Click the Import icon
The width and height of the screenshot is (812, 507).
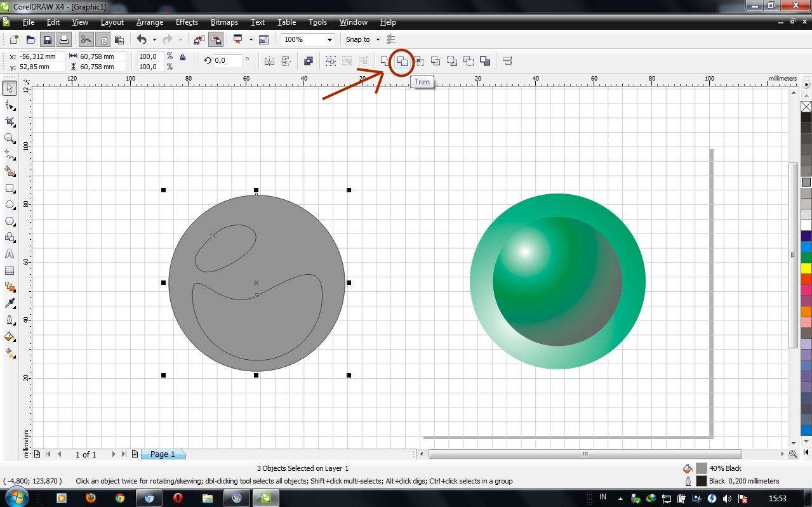[x=199, y=39]
